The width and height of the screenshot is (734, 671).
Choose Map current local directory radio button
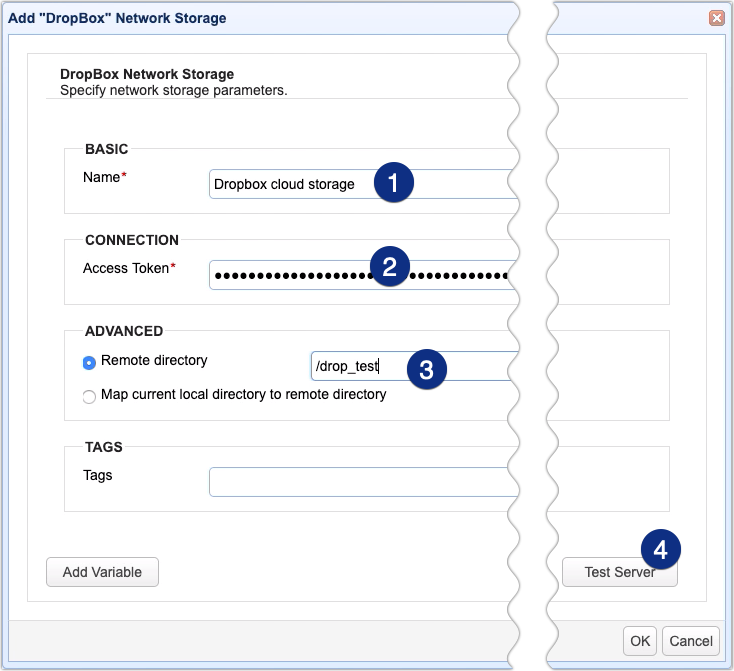pos(90,396)
